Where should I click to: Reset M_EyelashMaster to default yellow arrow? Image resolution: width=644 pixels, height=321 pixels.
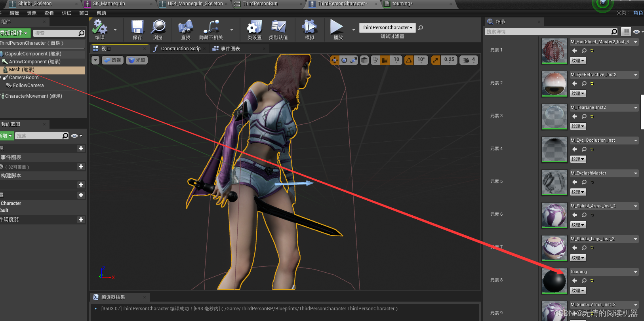592,182
